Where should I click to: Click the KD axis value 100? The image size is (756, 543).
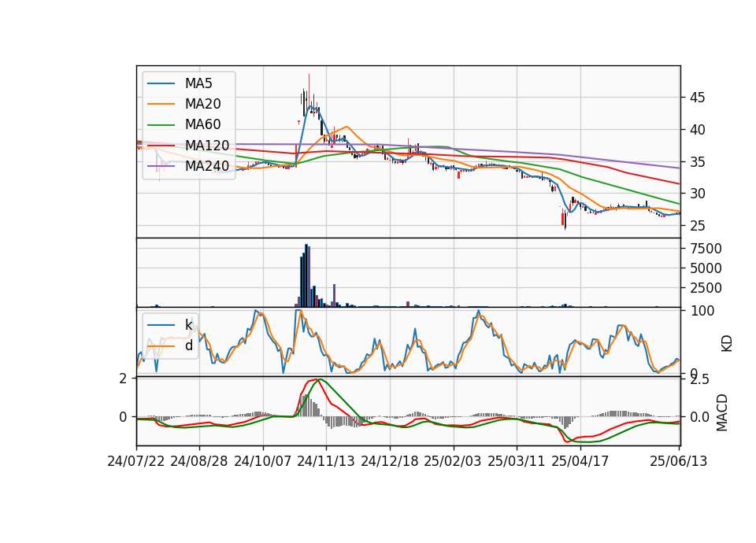click(x=702, y=311)
